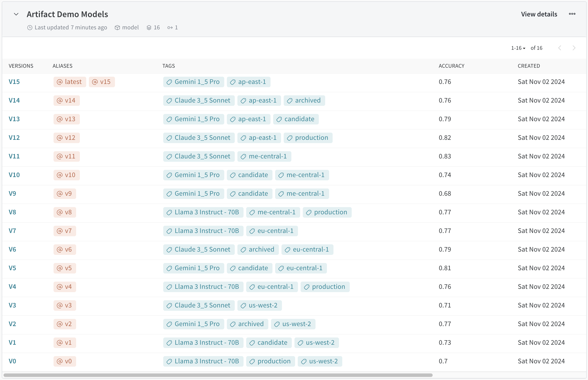This screenshot has width=588, height=380.
Task: Click Gemini 1_5 Pro tag on V15
Action: [x=194, y=82]
